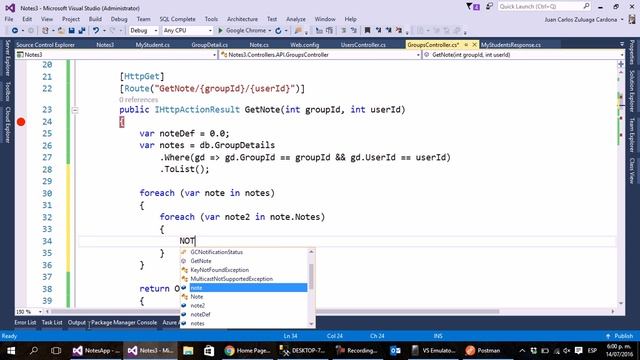Click the Quick Launch search magnifier icon
This screenshot has width=640, height=360.
point(586,6)
